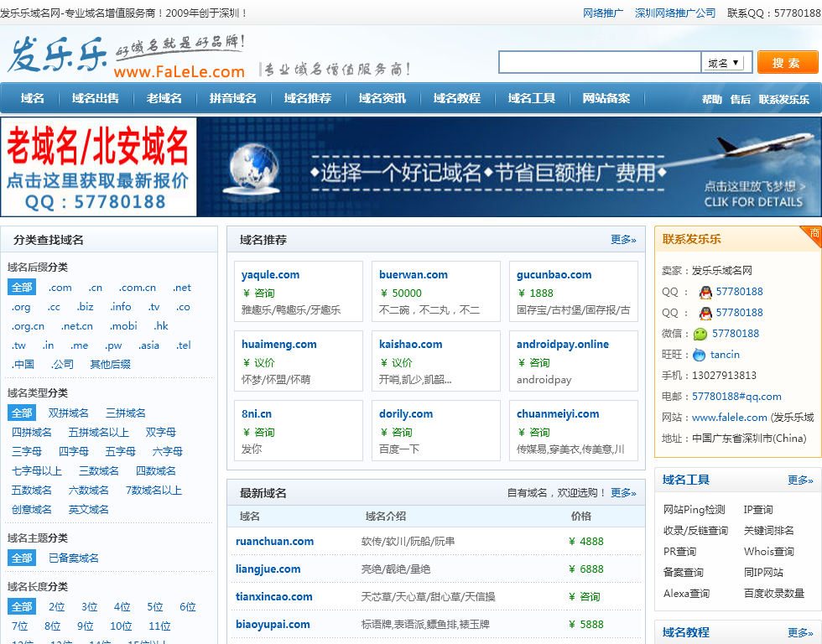Click the 老域名/北安域名 banner image
Screen dimensions: 822x644
coord(99,167)
